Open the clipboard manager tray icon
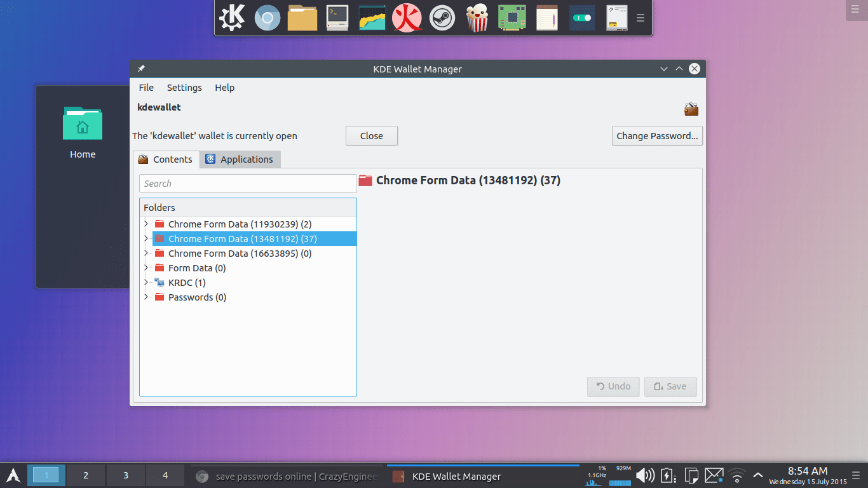The image size is (868, 488). pos(691,475)
